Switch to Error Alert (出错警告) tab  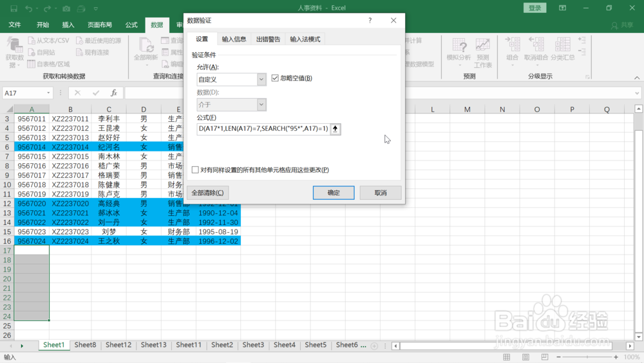point(268,39)
